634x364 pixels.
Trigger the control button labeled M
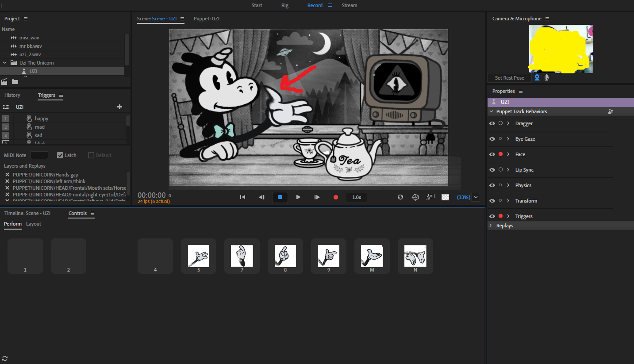tap(372, 256)
